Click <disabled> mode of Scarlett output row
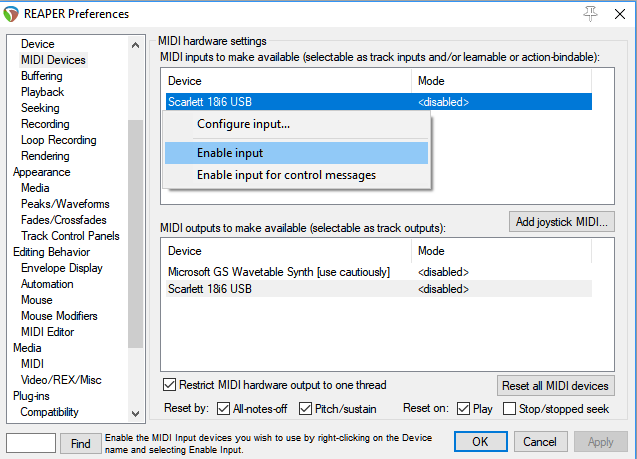The height and width of the screenshot is (459, 637). pyautogui.click(x=443, y=289)
